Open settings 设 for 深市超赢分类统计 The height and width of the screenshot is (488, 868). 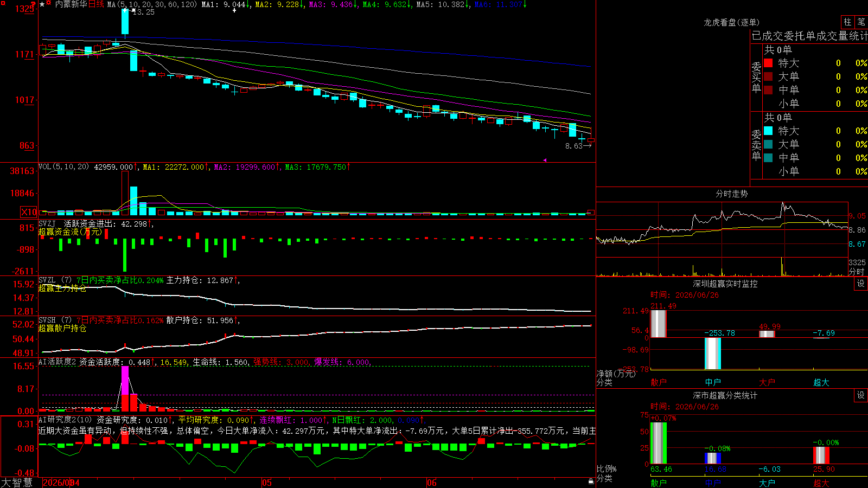[x=861, y=395]
